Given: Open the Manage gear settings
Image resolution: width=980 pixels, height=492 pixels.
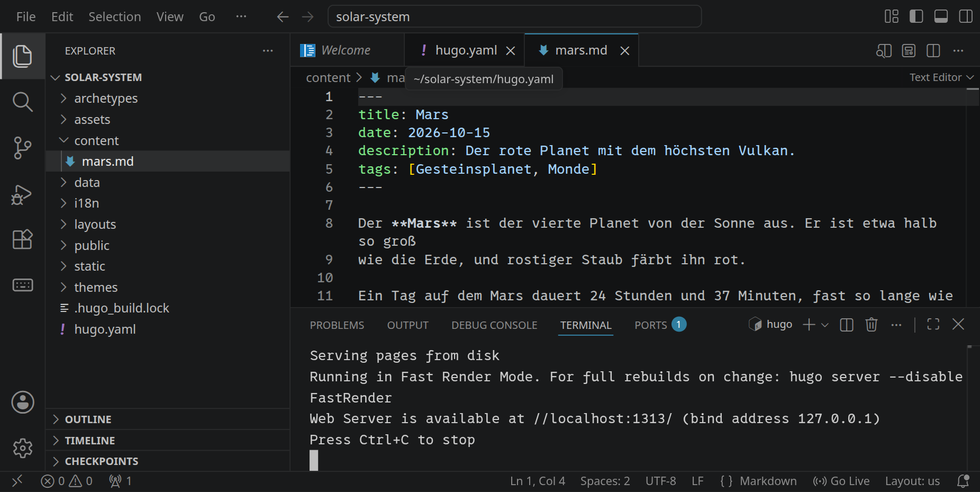Looking at the screenshot, I should [x=23, y=448].
